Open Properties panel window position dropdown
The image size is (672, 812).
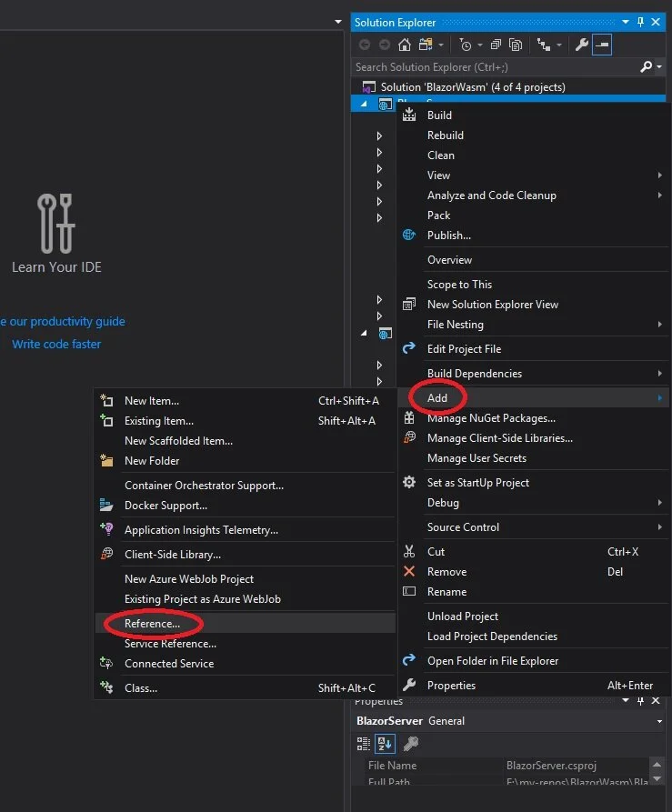point(626,700)
